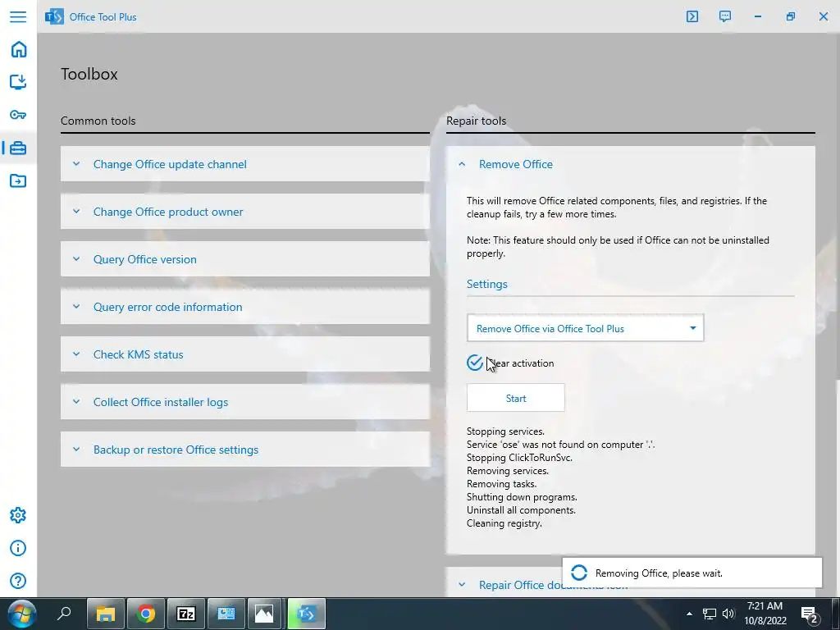The image size is (840, 630).
Task: Expand Backup or restore Office settings
Action: pos(244,450)
